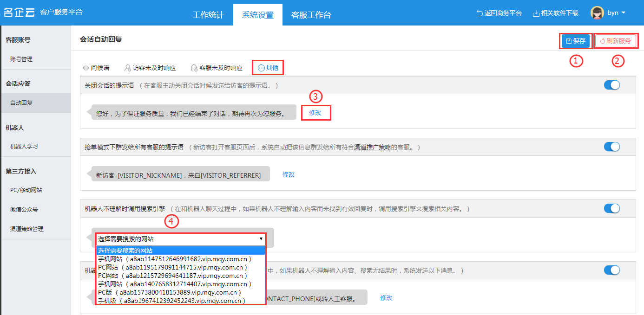Click 修改 beside the close-session message
This screenshot has height=315, width=644.
(315, 113)
